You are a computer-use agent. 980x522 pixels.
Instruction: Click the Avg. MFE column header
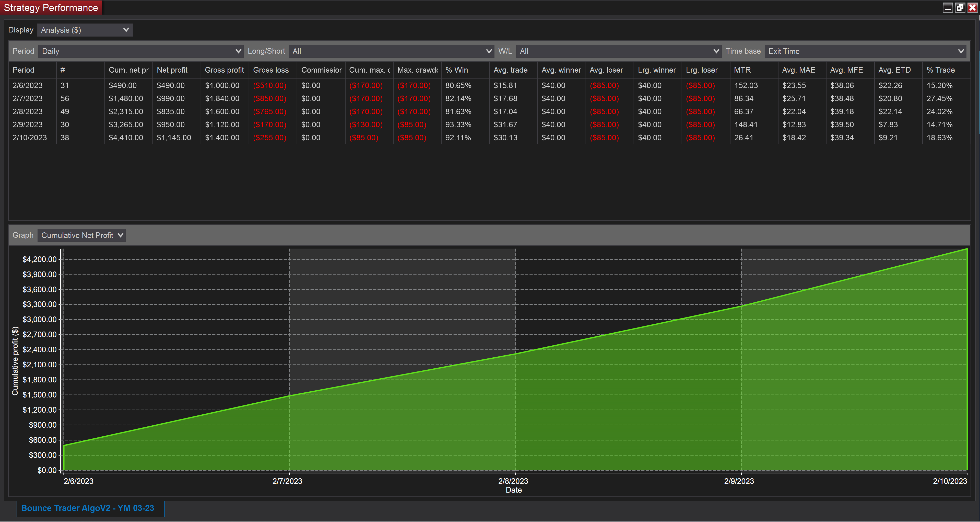[846, 70]
